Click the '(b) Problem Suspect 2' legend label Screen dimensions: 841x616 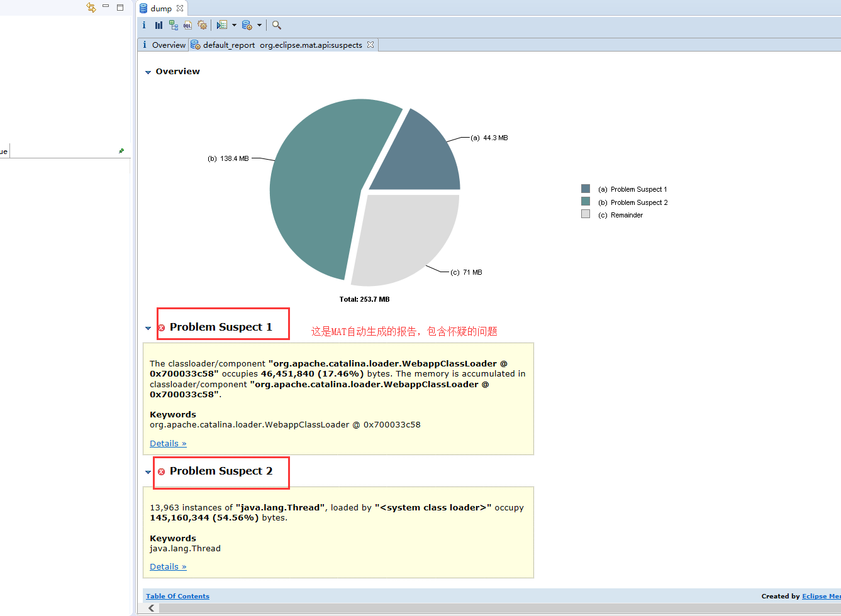pos(633,202)
